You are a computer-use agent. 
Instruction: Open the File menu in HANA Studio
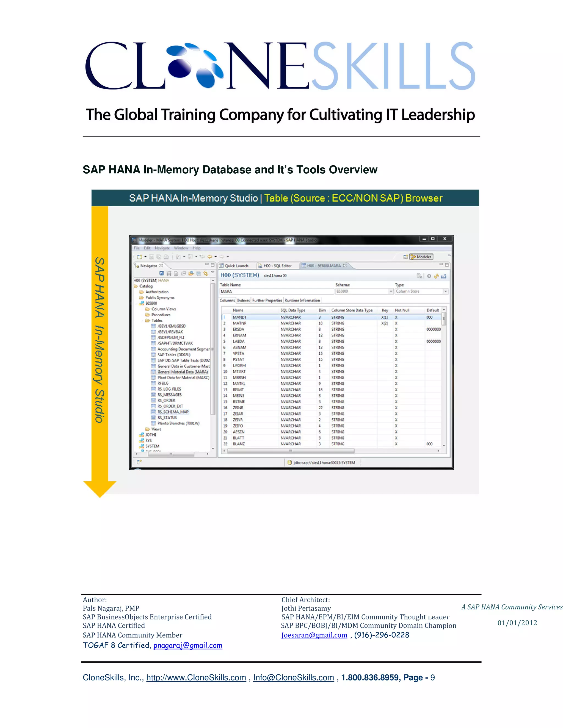pyautogui.click(x=137, y=248)
